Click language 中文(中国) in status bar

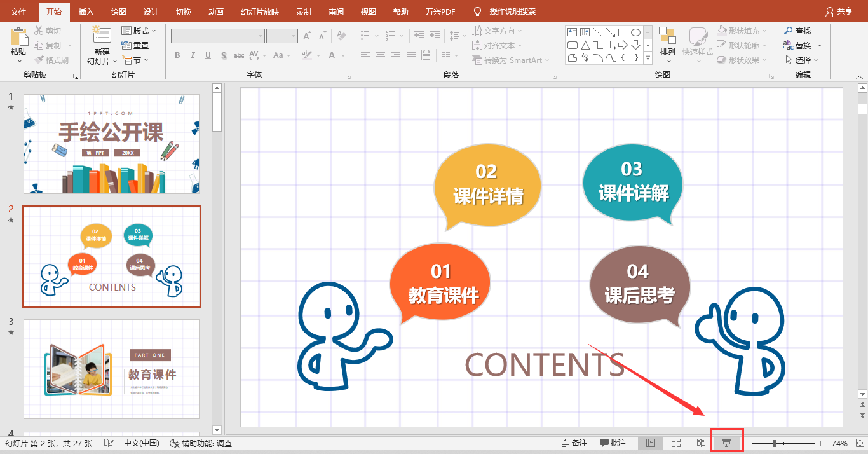point(141,443)
